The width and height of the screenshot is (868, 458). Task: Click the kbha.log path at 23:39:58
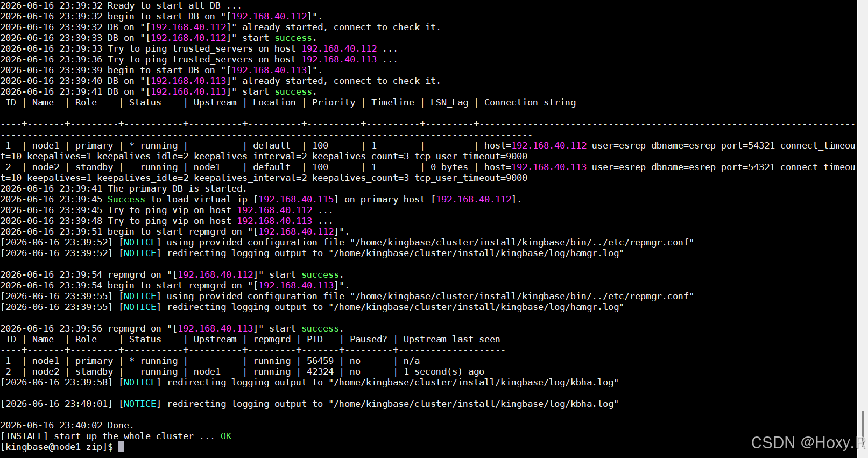[474, 382]
